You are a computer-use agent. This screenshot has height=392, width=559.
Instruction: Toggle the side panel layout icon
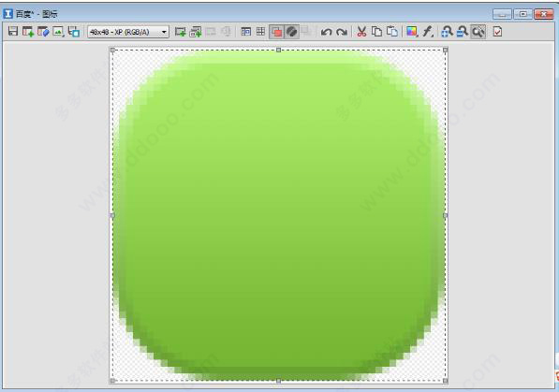(245, 32)
